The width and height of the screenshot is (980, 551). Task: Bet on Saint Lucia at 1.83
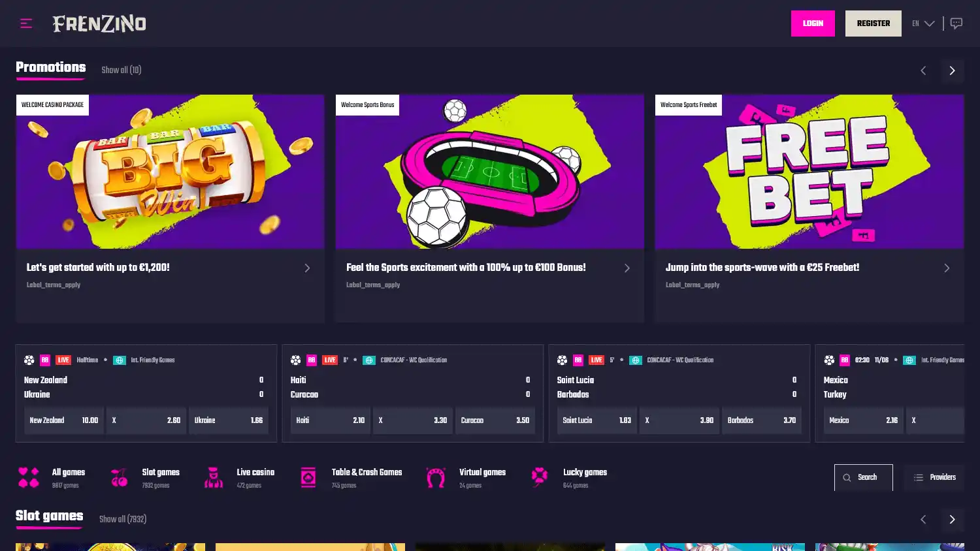597,420
